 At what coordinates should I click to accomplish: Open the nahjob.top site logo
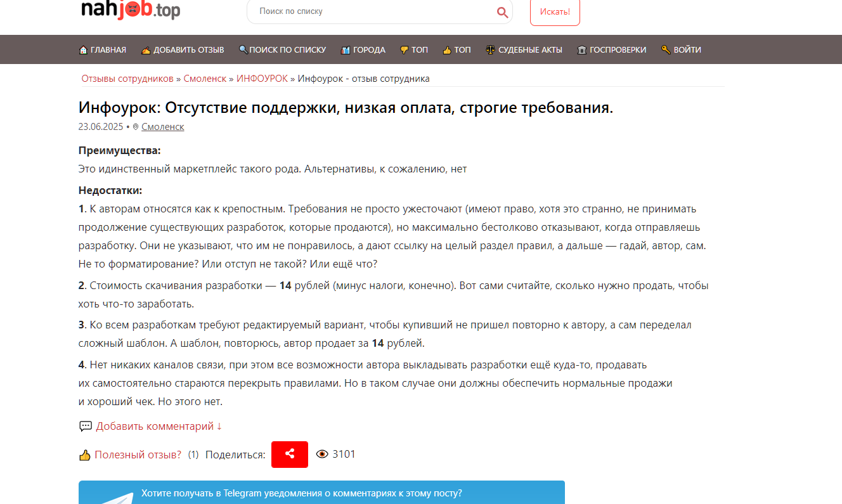[131, 10]
